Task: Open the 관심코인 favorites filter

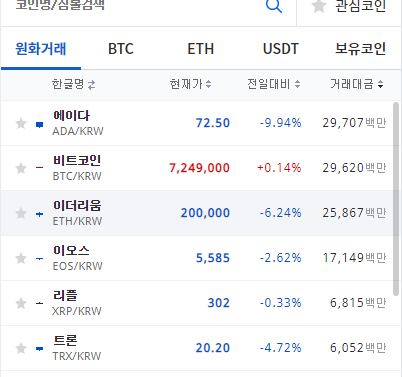Action: 349,7
